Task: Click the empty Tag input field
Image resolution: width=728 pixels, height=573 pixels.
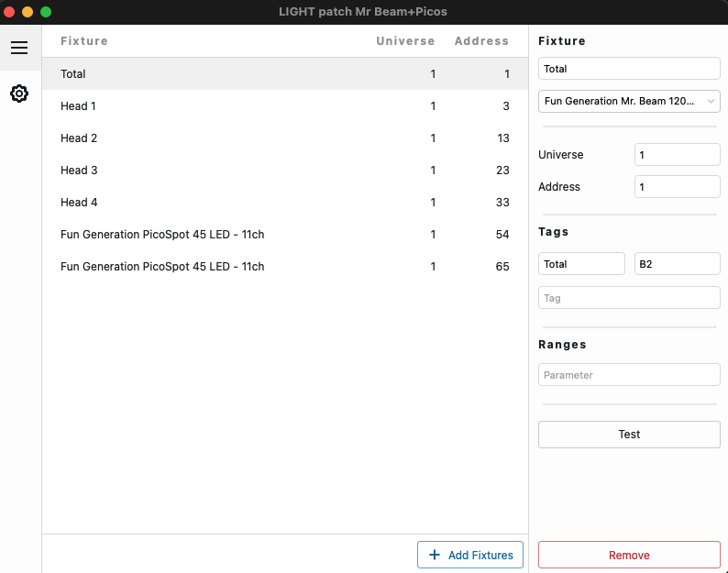Action: pyautogui.click(x=629, y=298)
